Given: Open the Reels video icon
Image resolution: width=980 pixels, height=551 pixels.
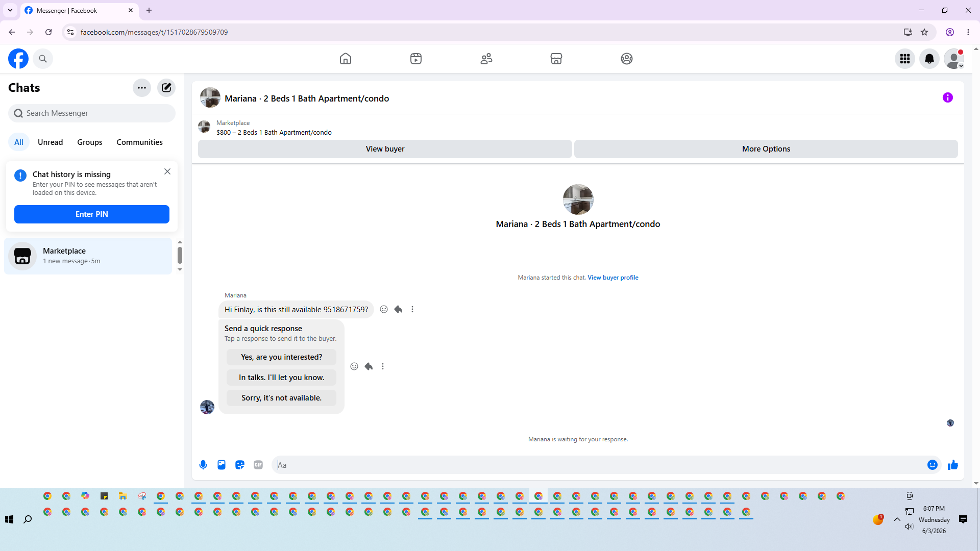Looking at the screenshot, I should [x=416, y=59].
